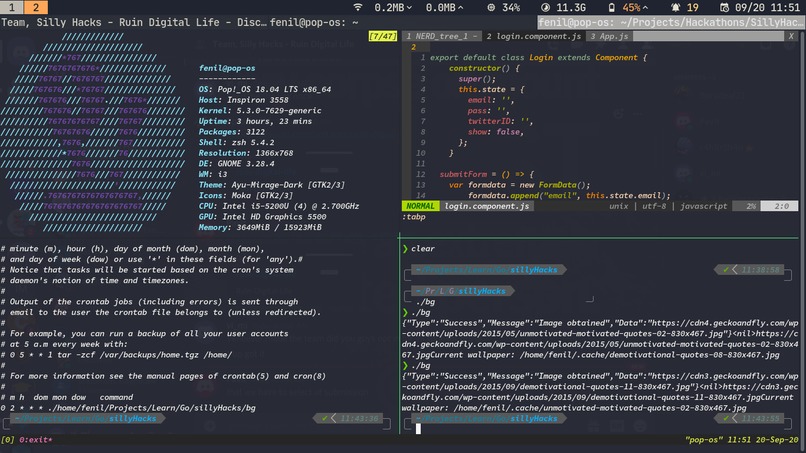Click the :tabp command line text

click(x=414, y=217)
